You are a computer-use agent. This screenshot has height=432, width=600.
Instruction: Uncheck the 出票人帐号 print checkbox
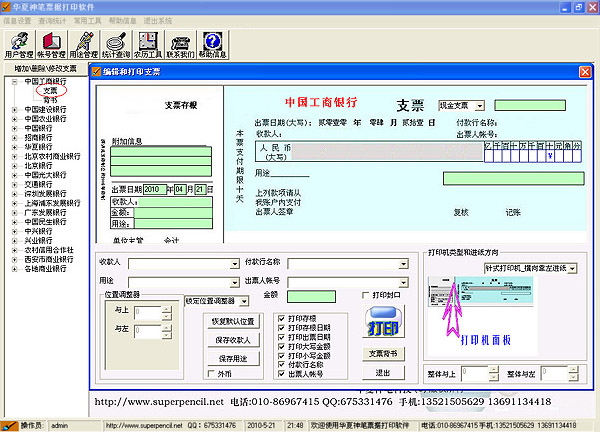[x=281, y=374]
